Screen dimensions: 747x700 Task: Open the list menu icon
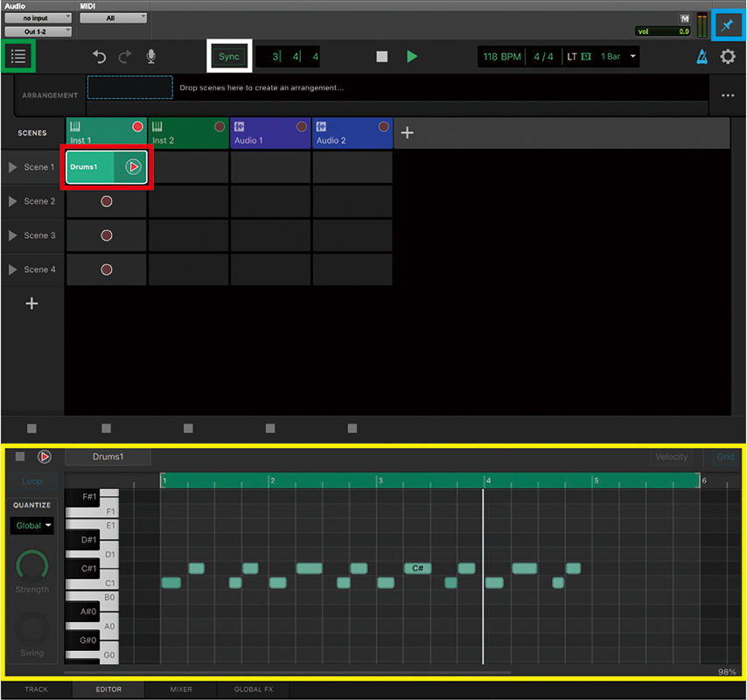tap(18, 56)
